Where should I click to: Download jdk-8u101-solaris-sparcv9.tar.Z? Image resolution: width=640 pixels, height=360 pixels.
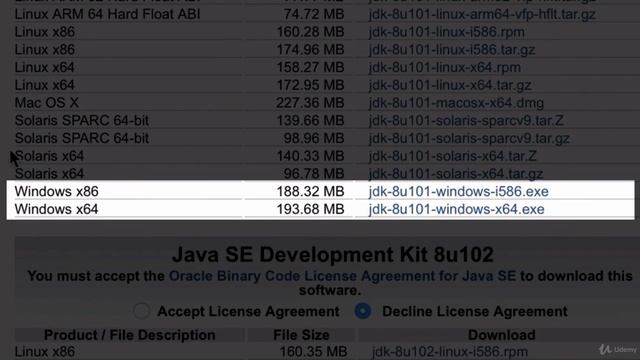pos(466,121)
